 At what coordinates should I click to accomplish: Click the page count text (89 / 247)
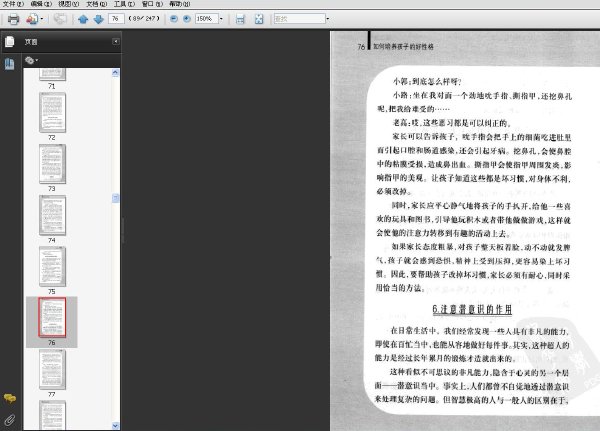144,18
